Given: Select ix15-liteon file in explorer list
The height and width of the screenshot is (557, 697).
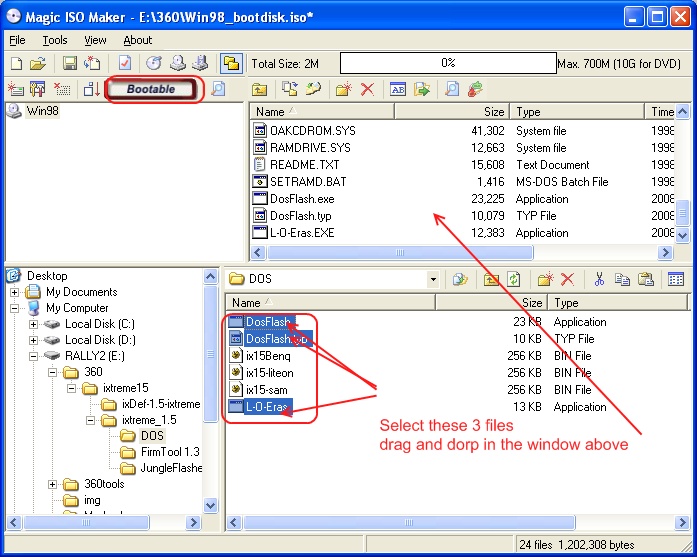Looking at the screenshot, I should click(270, 373).
